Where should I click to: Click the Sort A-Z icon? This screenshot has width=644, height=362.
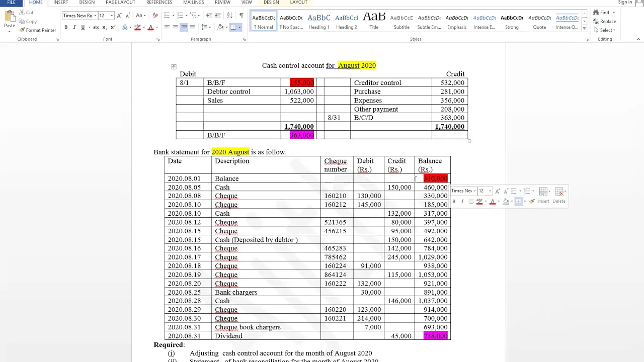[x=229, y=16]
